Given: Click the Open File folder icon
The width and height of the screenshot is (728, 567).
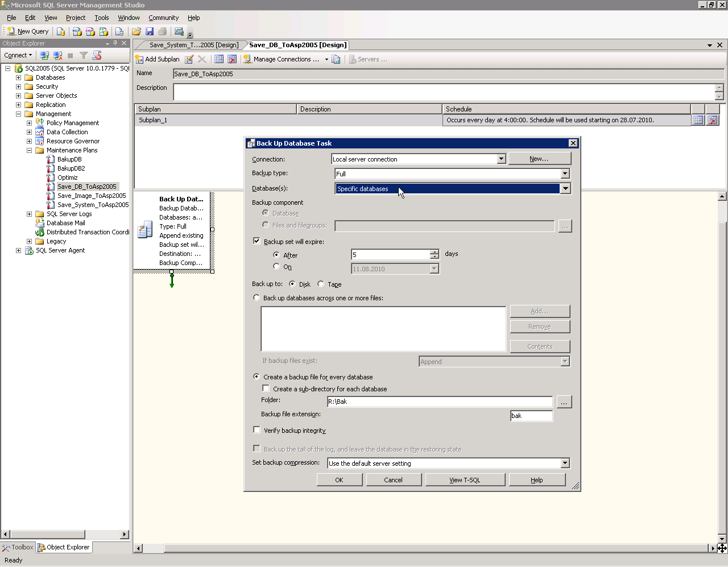Looking at the screenshot, I should click(136, 31).
